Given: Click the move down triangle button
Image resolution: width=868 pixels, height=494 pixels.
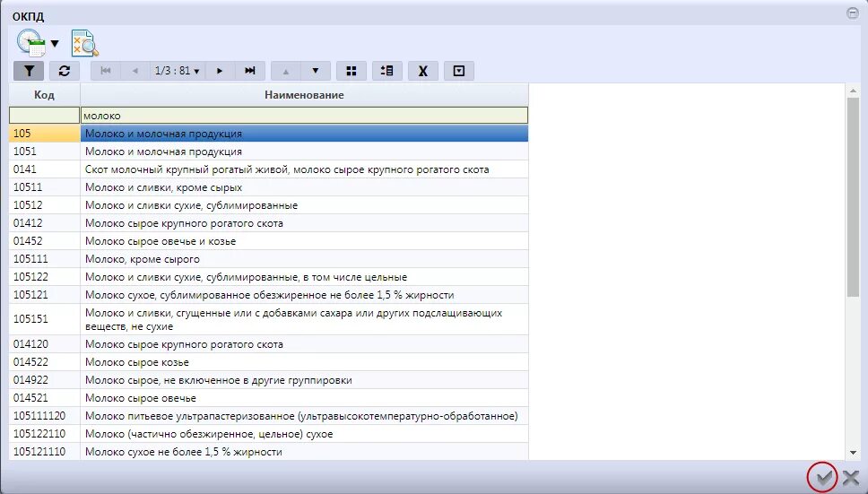Looking at the screenshot, I should (316, 71).
